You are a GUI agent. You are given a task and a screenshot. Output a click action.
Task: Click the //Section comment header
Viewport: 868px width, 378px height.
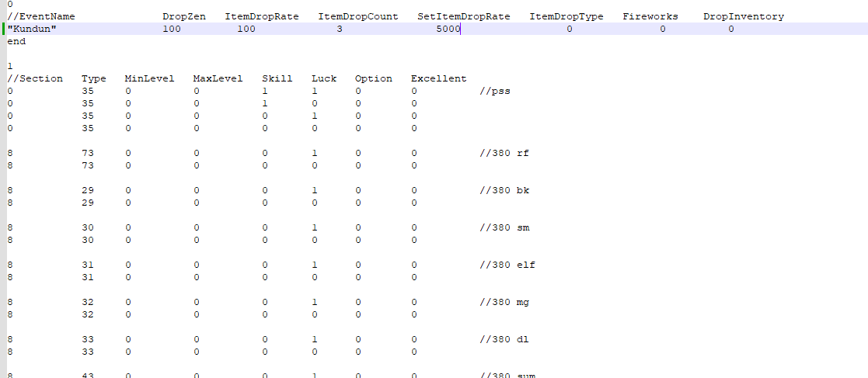click(x=35, y=78)
